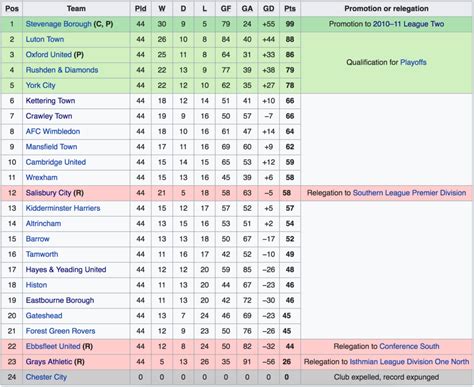Open the Stevenage Borough team link
This screenshot has width=474, height=387.
[58, 24]
